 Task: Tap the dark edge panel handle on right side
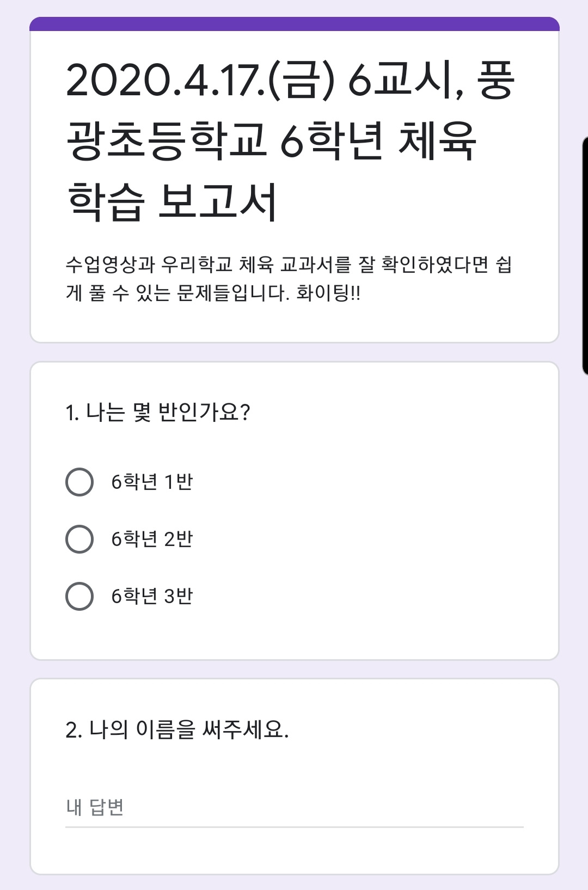point(585,256)
